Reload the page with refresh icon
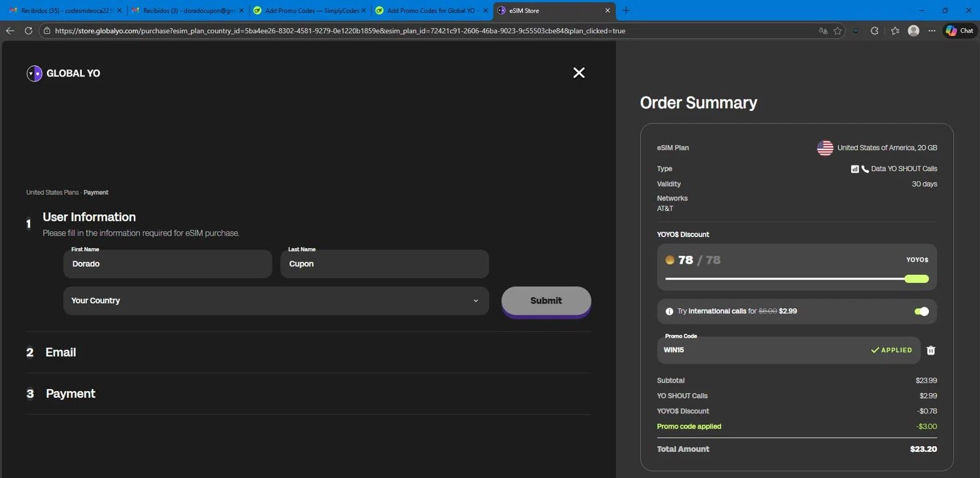 [28, 31]
